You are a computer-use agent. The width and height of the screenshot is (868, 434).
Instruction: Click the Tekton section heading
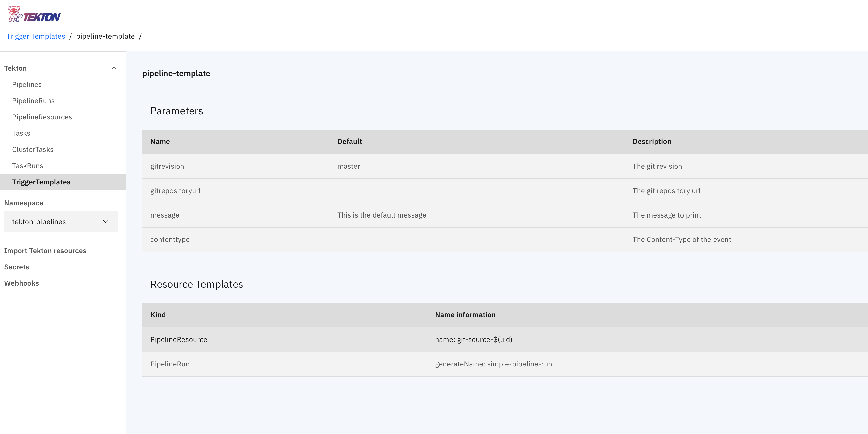(x=15, y=68)
